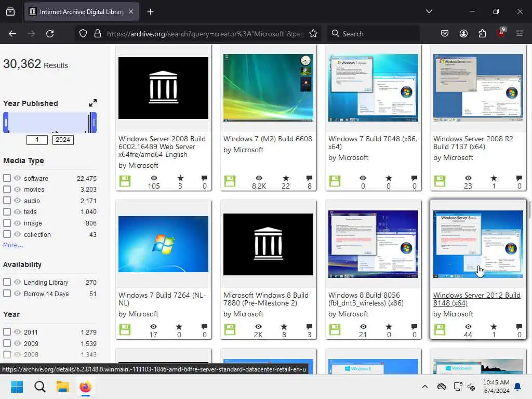Open the Pocket save icon
The image size is (532, 399).
(x=445, y=33)
